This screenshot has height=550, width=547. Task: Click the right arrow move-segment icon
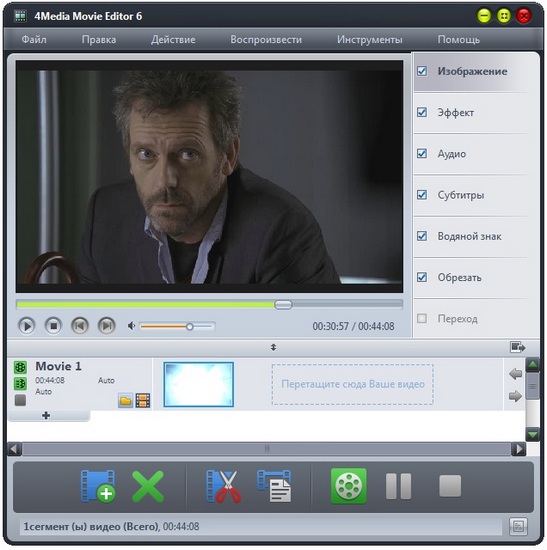pyautogui.click(x=515, y=396)
